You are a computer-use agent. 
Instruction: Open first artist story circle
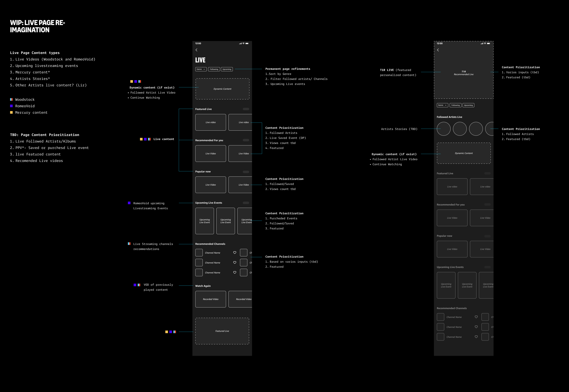coord(443,129)
